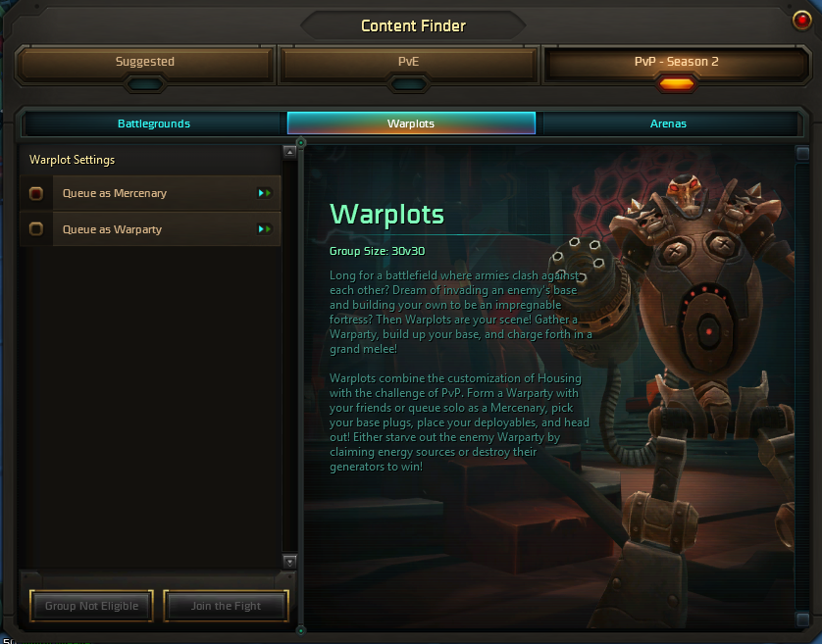
Task: Click the Group Not Eligible button
Action: tap(92, 606)
